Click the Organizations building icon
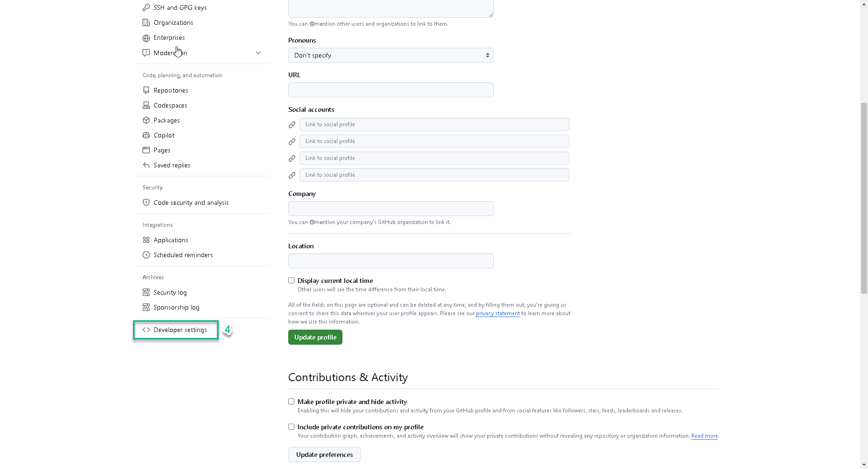868x469 pixels. [x=146, y=22]
